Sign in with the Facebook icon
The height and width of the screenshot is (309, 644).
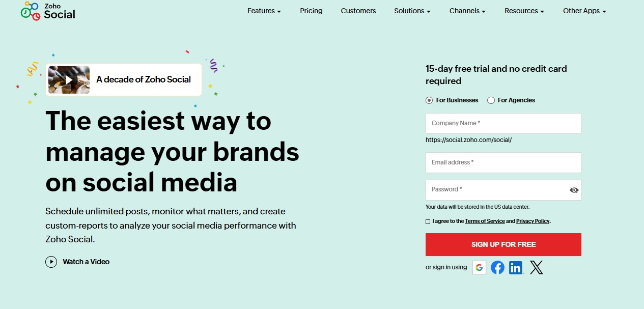click(x=497, y=267)
